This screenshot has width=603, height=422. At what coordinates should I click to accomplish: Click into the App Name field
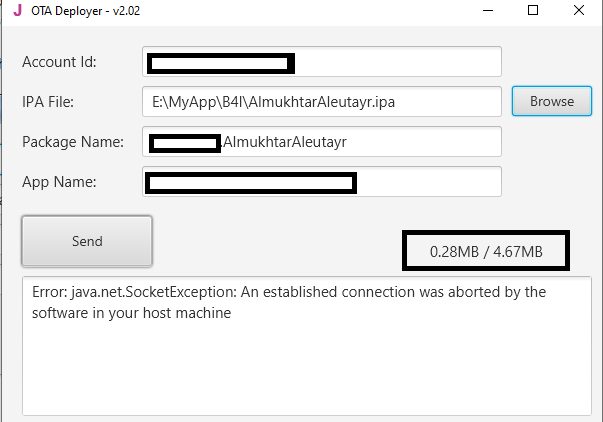coord(430,182)
